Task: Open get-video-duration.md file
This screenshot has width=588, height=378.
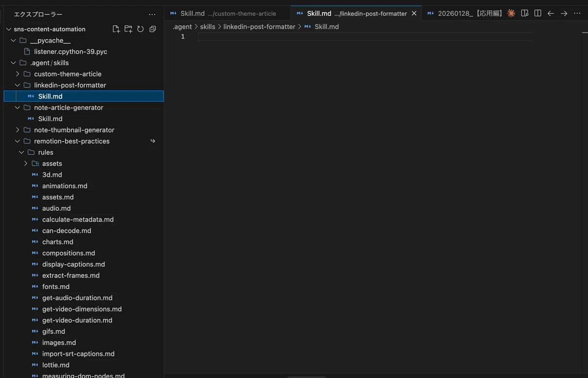Action: coord(77,321)
